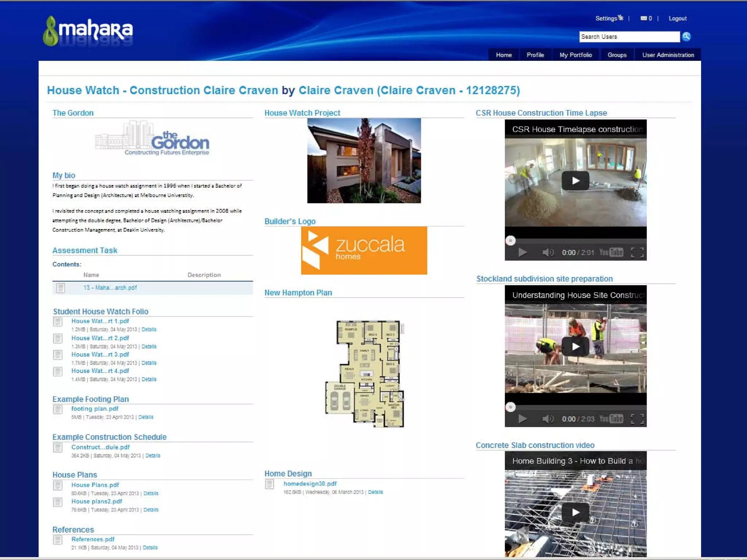
Task: Click the Settings gear icon
Action: pos(620,17)
